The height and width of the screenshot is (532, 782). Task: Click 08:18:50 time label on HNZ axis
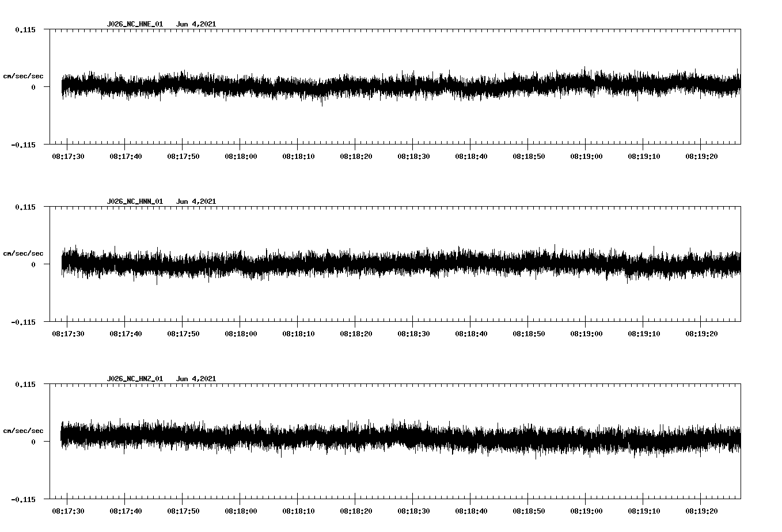point(529,511)
